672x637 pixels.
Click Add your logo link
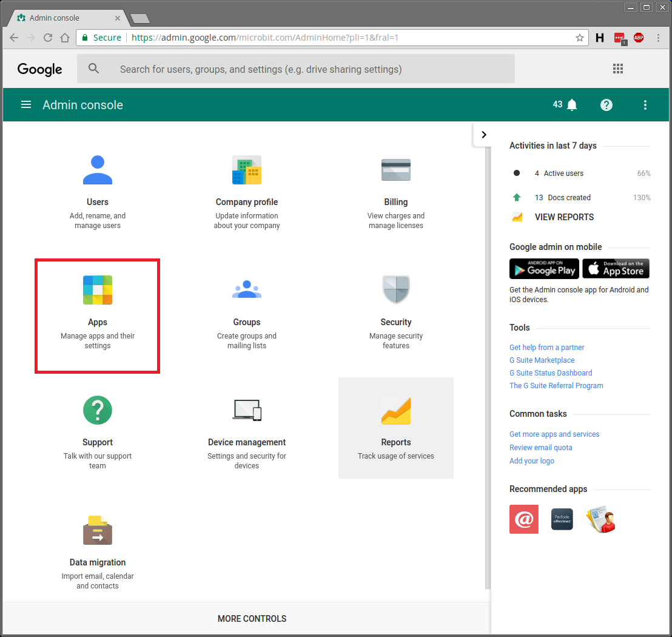pos(531,461)
